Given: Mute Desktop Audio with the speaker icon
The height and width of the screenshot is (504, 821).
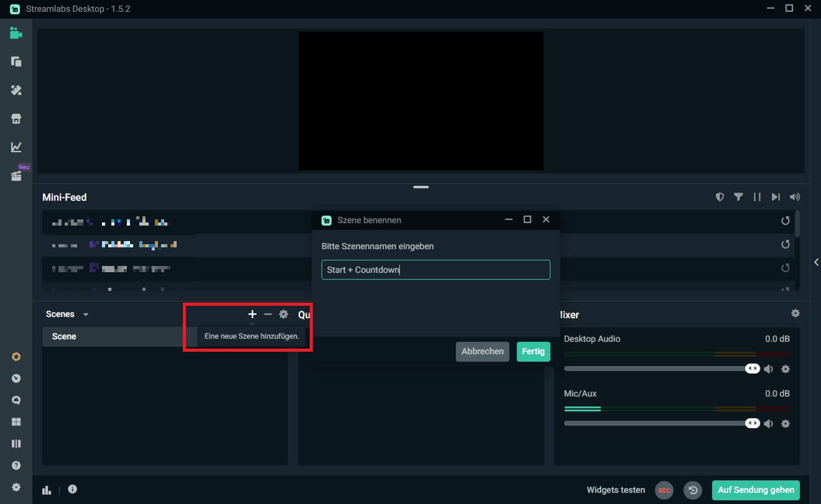Looking at the screenshot, I should point(769,368).
